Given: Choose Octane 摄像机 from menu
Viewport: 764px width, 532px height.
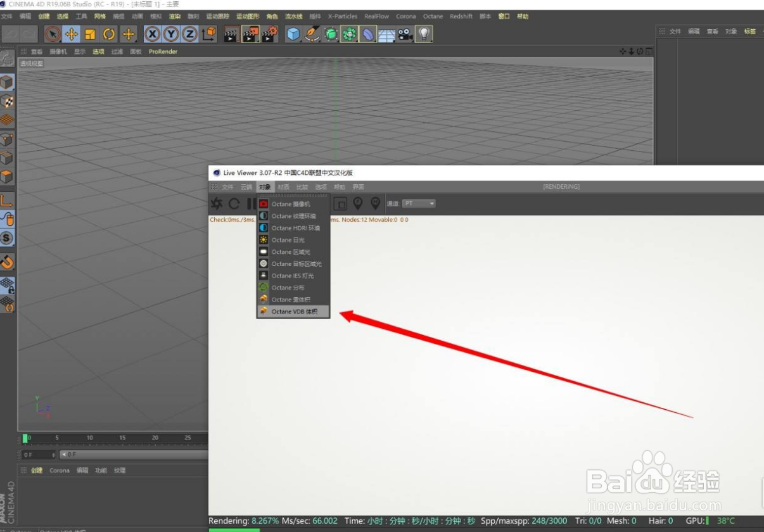Looking at the screenshot, I should (293, 204).
